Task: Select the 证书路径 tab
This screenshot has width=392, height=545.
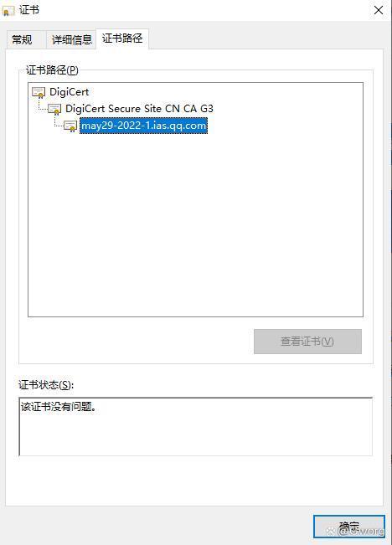Action: [x=122, y=39]
